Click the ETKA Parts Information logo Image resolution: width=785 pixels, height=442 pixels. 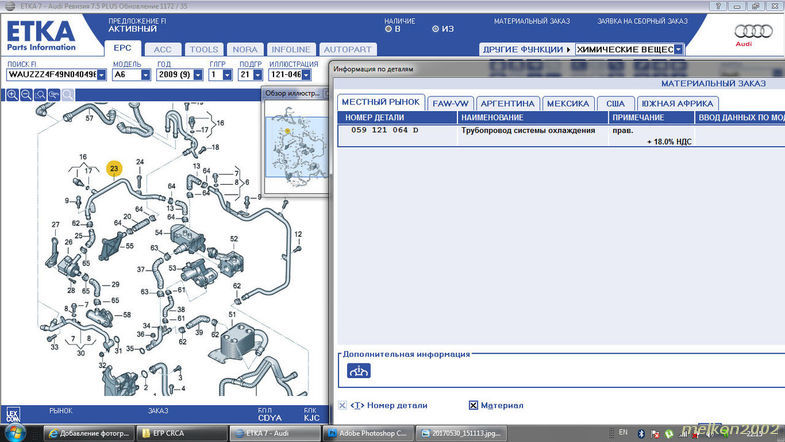[41, 35]
